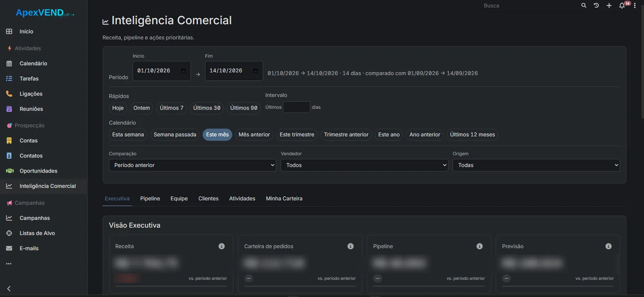The height and width of the screenshot is (297, 644).
Task: Open the notifications bell
Action: click(x=622, y=6)
